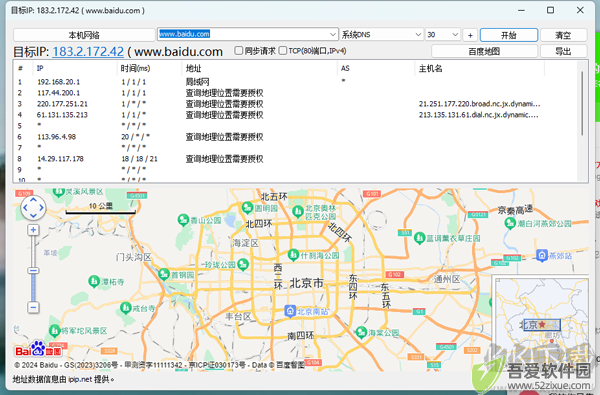Click the 地址 column header
This screenshot has width=600, height=395.
[x=259, y=68]
